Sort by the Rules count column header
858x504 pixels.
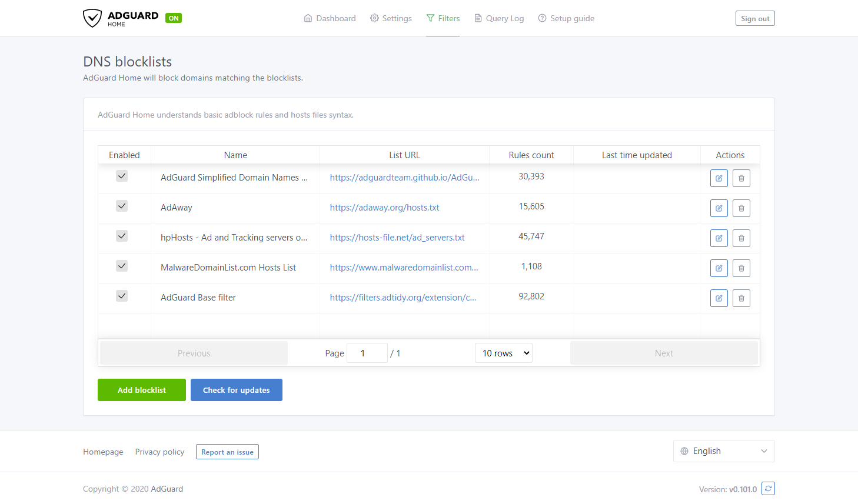pos(531,155)
